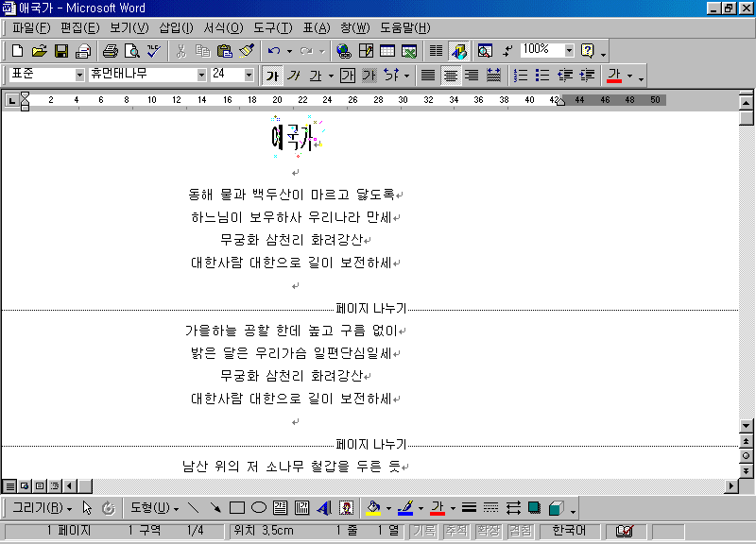Open Office Assistant help

coord(587,51)
